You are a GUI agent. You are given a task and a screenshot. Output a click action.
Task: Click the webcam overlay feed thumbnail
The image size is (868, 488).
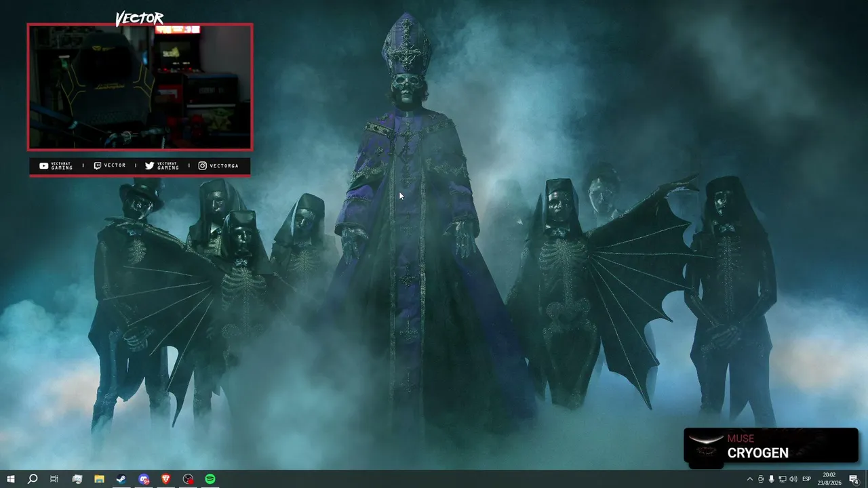(x=140, y=87)
